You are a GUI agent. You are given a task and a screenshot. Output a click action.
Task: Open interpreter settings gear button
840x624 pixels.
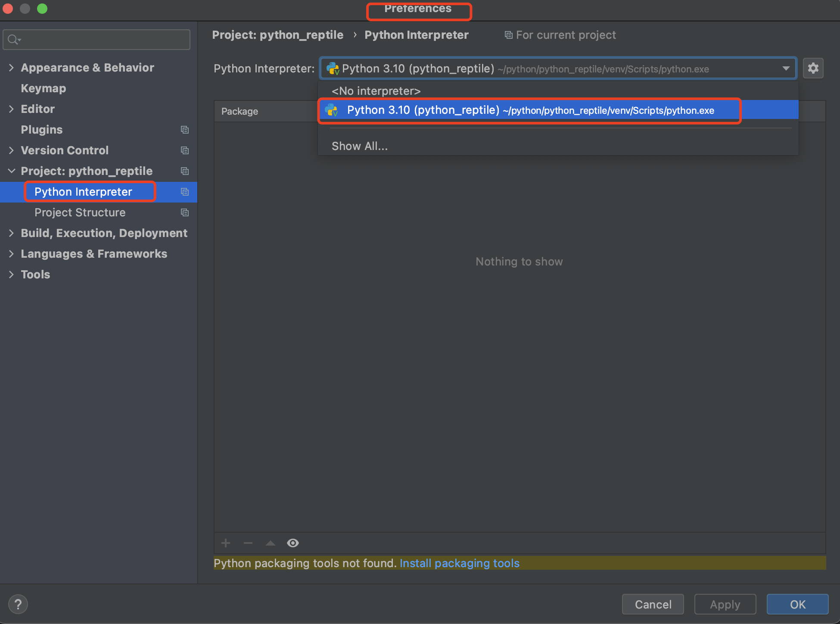[x=813, y=68]
